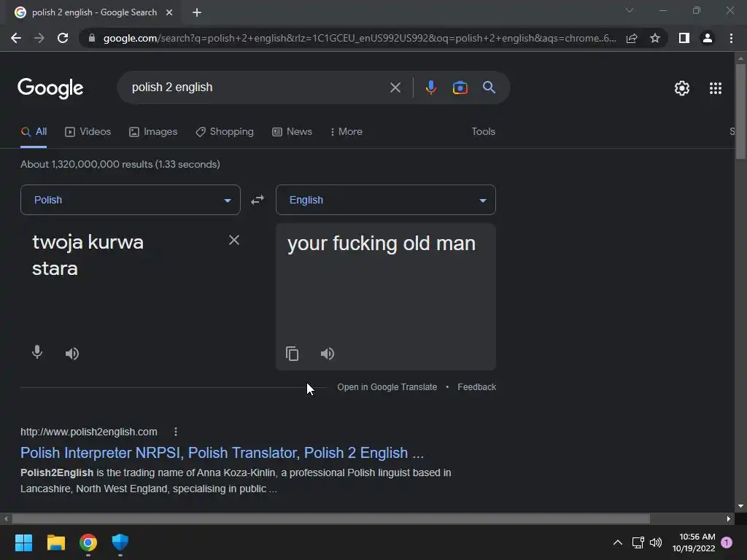The width and height of the screenshot is (747, 560).
Task: Close the 'polish 2 english' tab
Action: click(x=169, y=12)
